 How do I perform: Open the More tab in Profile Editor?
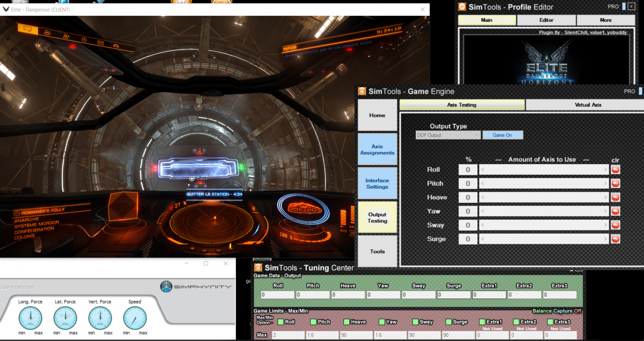(606, 20)
